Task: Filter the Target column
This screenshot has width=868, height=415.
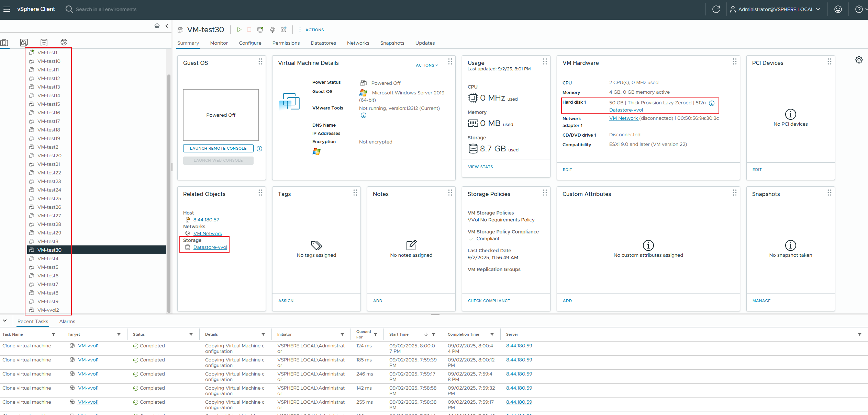Action: 119,335
